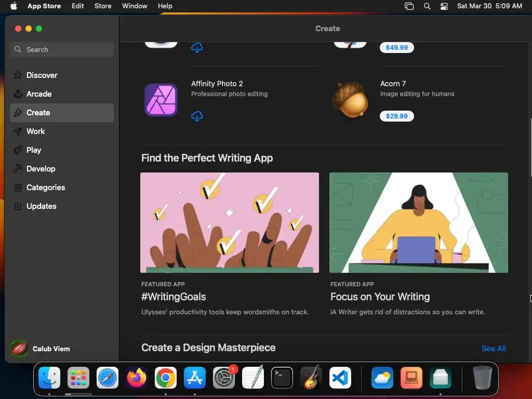Open Spotlight search in the menu bar
The width and height of the screenshot is (532, 399).
point(427,6)
